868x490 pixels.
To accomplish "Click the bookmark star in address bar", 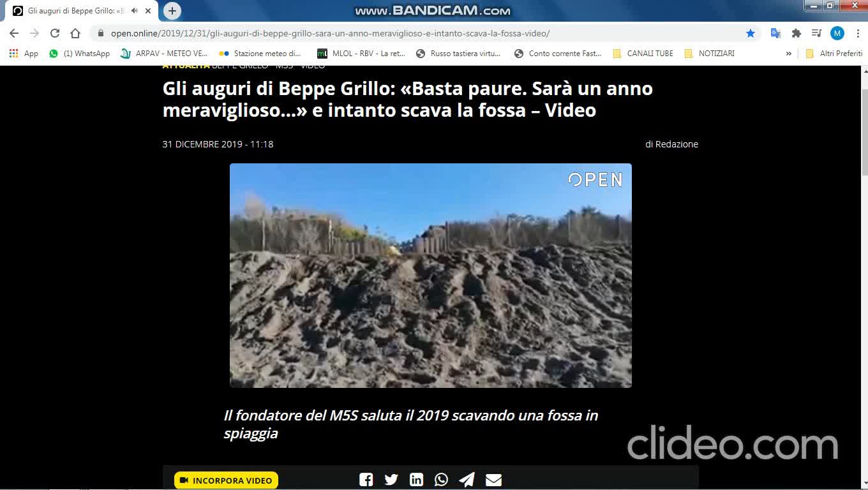I will coord(751,33).
